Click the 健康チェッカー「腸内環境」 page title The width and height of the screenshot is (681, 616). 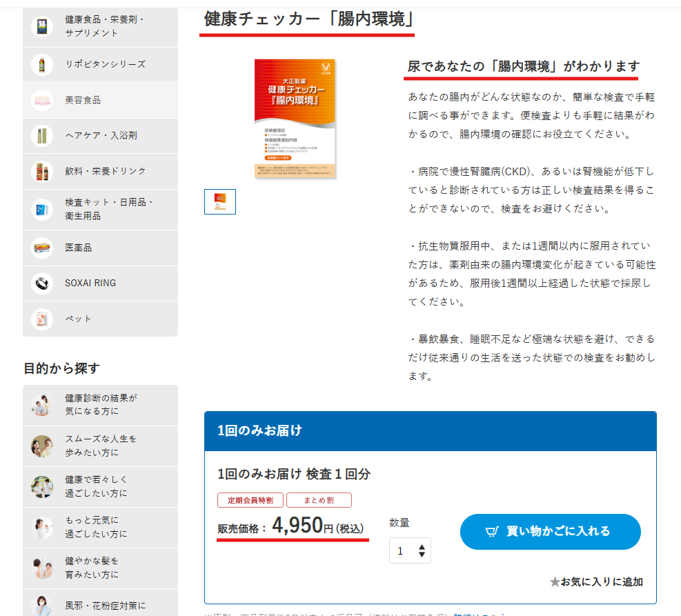309,19
